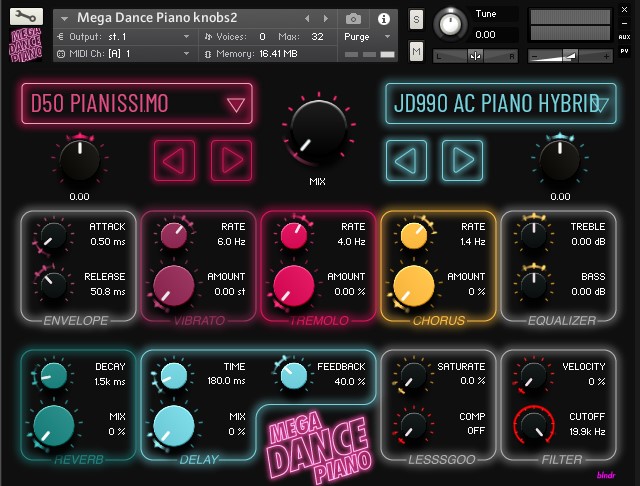Click the Envelope RELEASE knob
The height and width of the screenshot is (486, 640).
(x=53, y=285)
